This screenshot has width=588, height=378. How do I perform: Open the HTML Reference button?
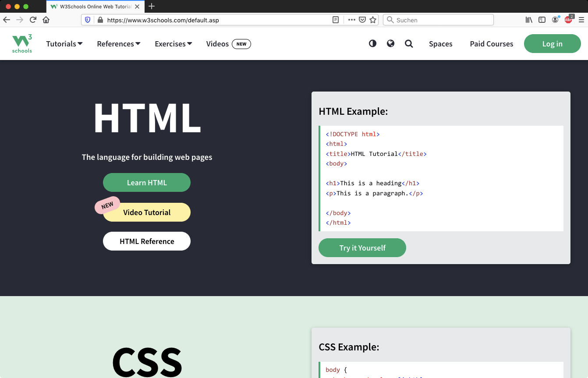click(x=147, y=241)
